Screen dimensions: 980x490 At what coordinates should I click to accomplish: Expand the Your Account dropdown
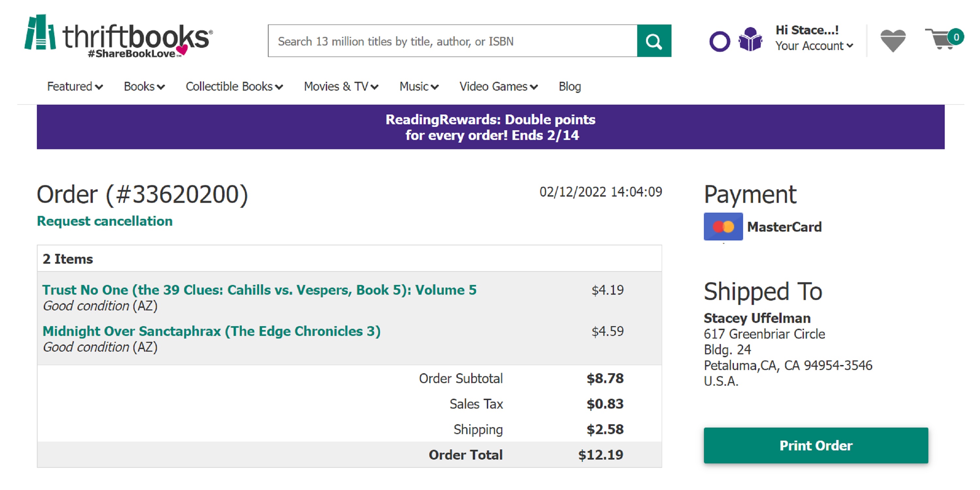point(814,46)
